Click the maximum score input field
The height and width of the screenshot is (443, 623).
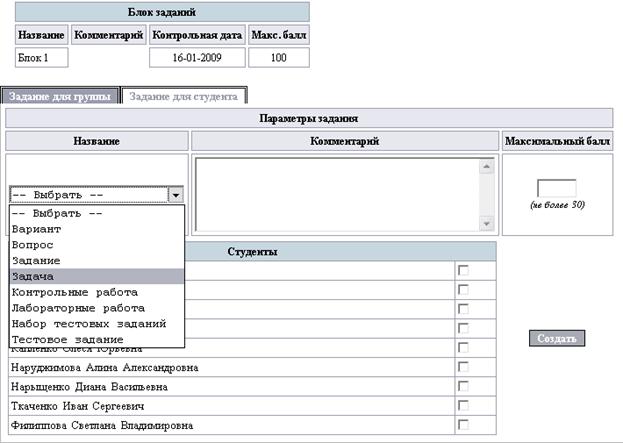click(x=556, y=188)
